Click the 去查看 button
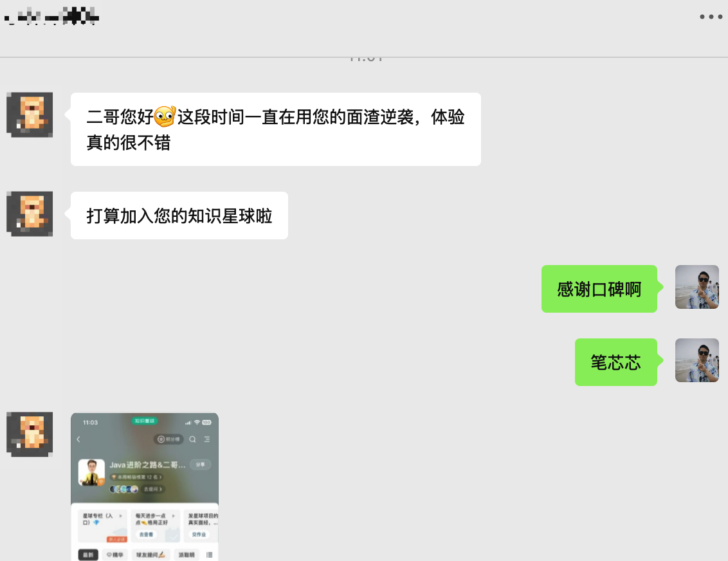Viewport: 728px width, 561px height. click(x=146, y=534)
